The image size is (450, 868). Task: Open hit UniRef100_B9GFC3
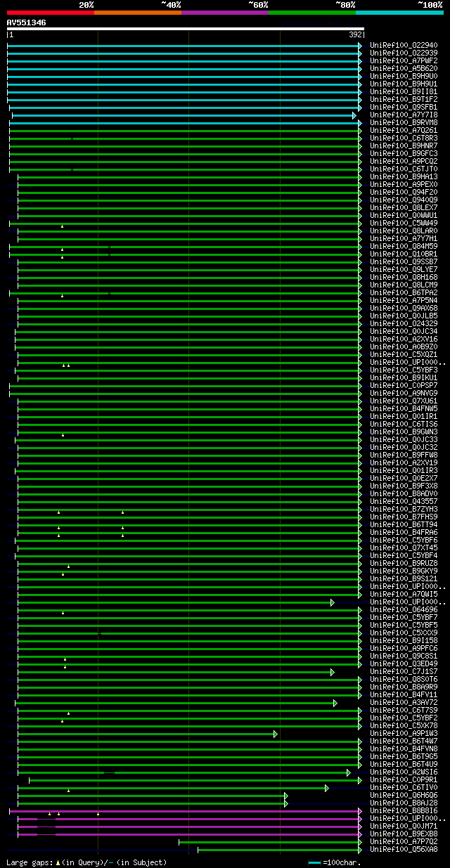tap(404, 154)
